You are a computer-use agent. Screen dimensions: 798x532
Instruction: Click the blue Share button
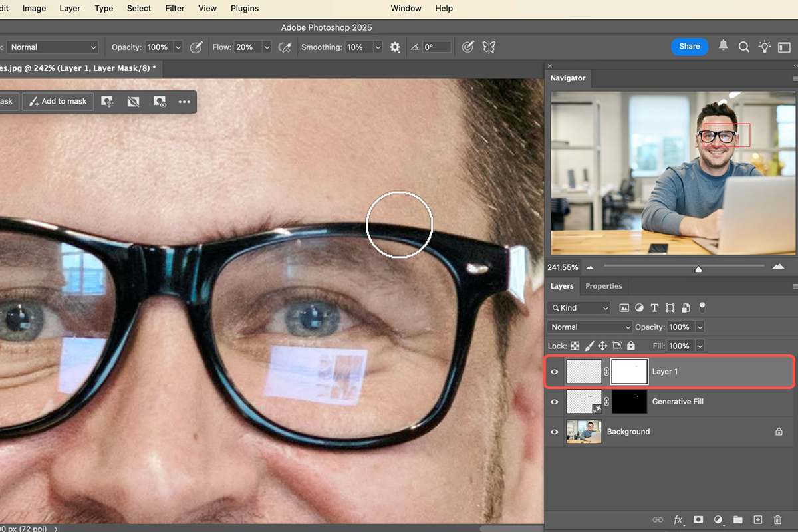pos(689,47)
